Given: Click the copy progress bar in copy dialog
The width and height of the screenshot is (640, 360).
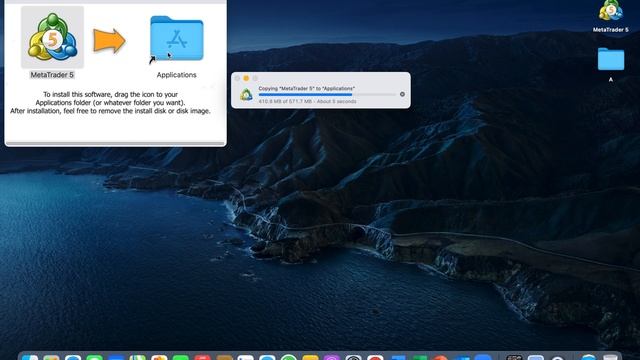Looking at the screenshot, I should (x=327, y=95).
